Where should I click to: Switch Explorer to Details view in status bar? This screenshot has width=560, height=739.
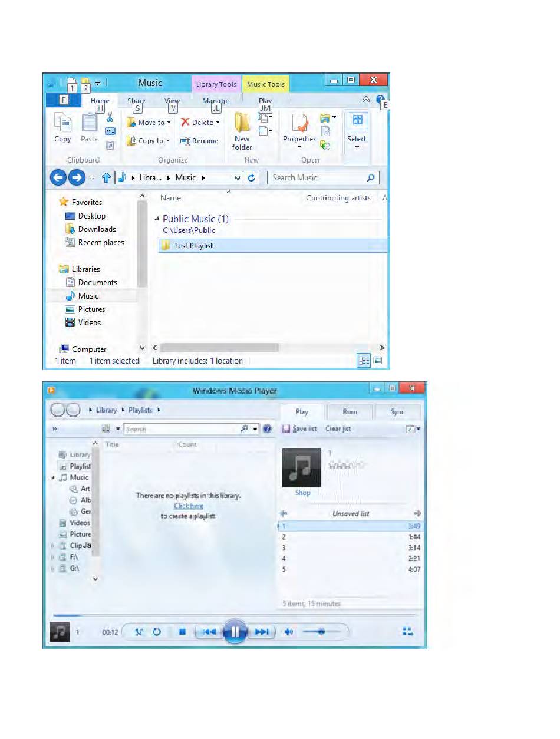pos(364,361)
